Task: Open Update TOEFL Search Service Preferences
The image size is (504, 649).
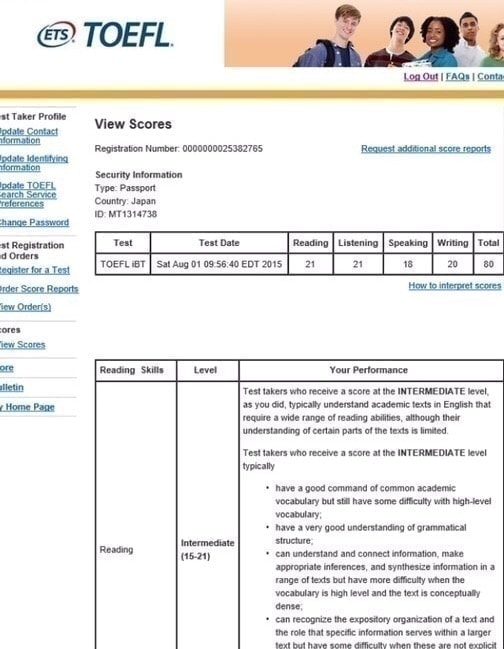Action: (x=28, y=195)
